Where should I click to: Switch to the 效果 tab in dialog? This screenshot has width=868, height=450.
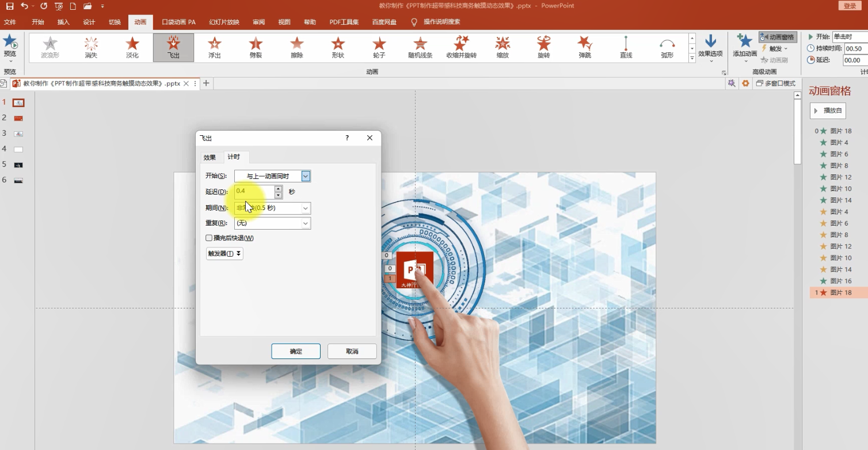click(210, 157)
